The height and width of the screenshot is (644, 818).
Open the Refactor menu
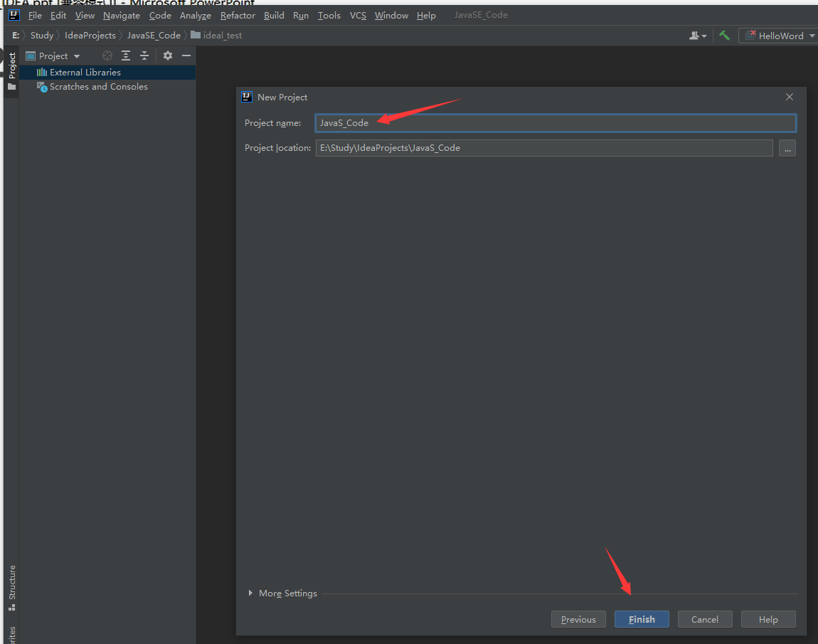237,15
